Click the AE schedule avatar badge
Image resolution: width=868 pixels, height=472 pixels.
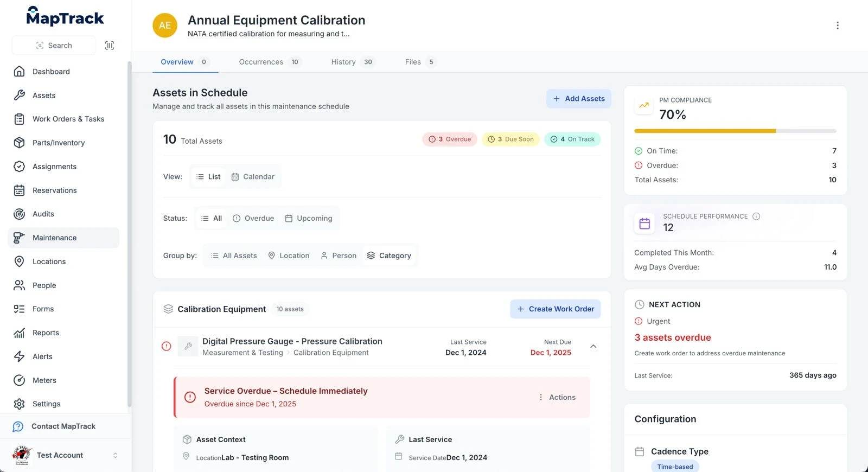click(165, 25)
